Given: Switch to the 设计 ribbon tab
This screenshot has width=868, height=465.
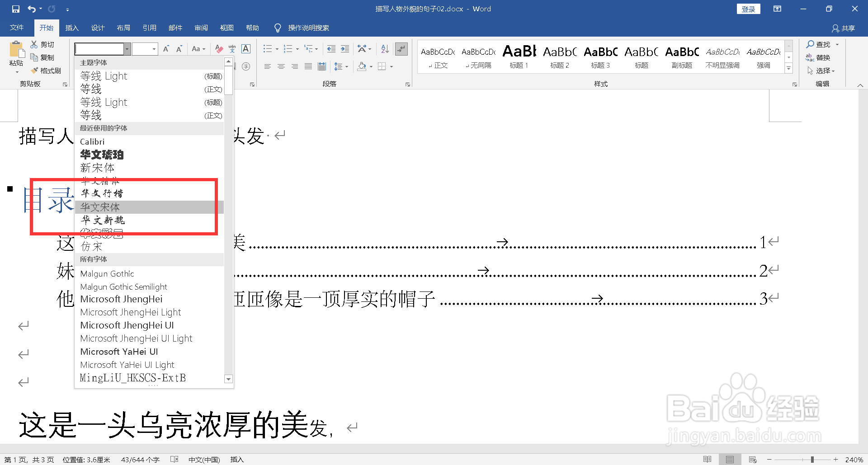Looking at the screenshot, I should tap(98, 28).
